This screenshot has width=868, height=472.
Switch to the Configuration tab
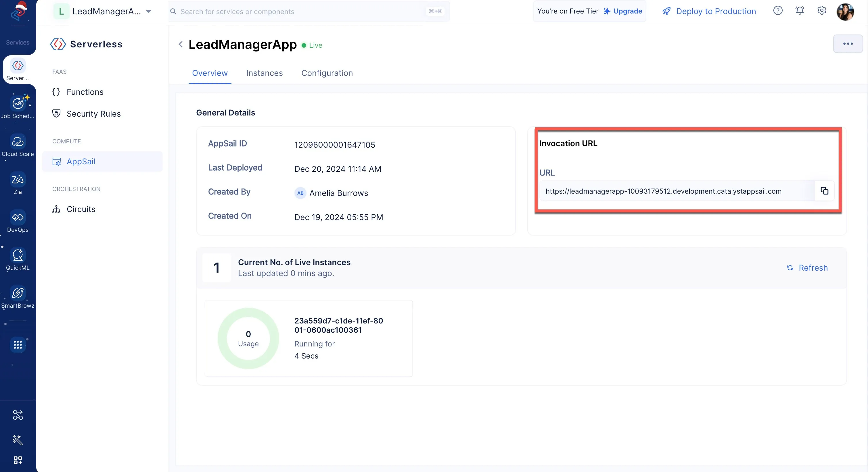pos(327,73)
